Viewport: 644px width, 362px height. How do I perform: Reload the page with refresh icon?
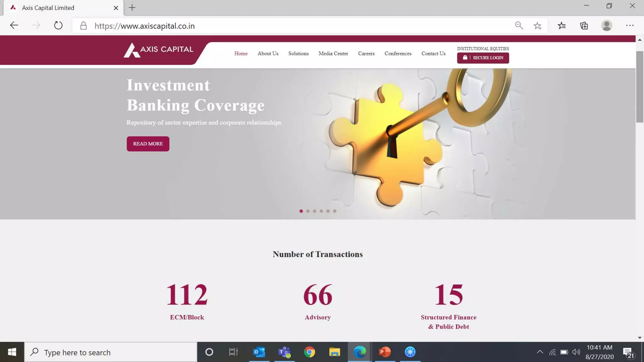[58, 25]
